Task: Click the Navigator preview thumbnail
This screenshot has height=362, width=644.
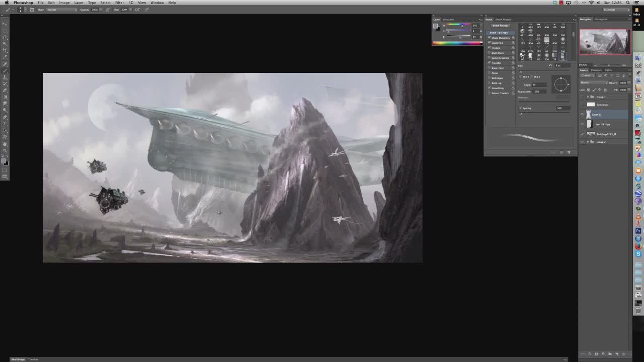Action: pos(604,42)
